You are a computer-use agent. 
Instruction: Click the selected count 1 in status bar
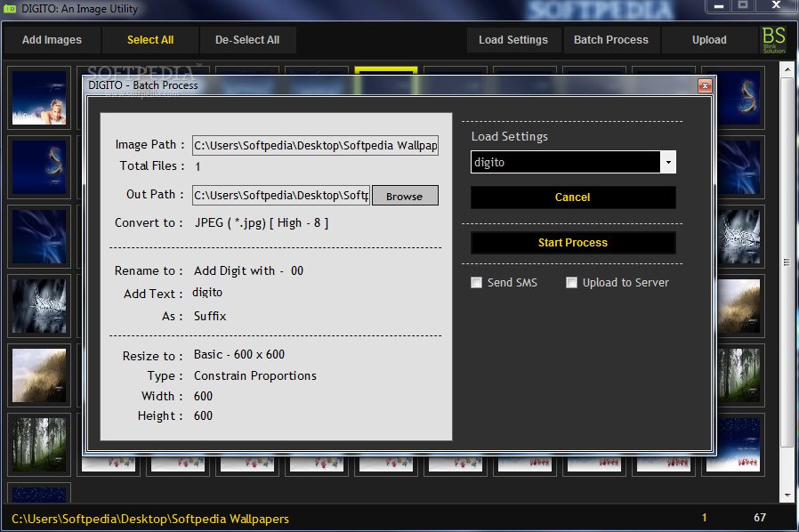tap(704, 518)
